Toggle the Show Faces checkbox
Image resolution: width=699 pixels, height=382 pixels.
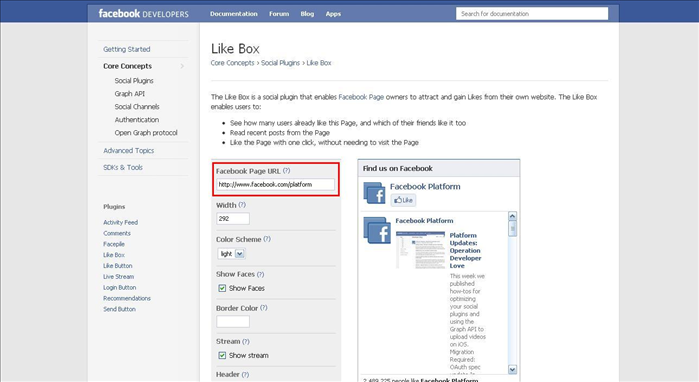[x=222, y=288]
